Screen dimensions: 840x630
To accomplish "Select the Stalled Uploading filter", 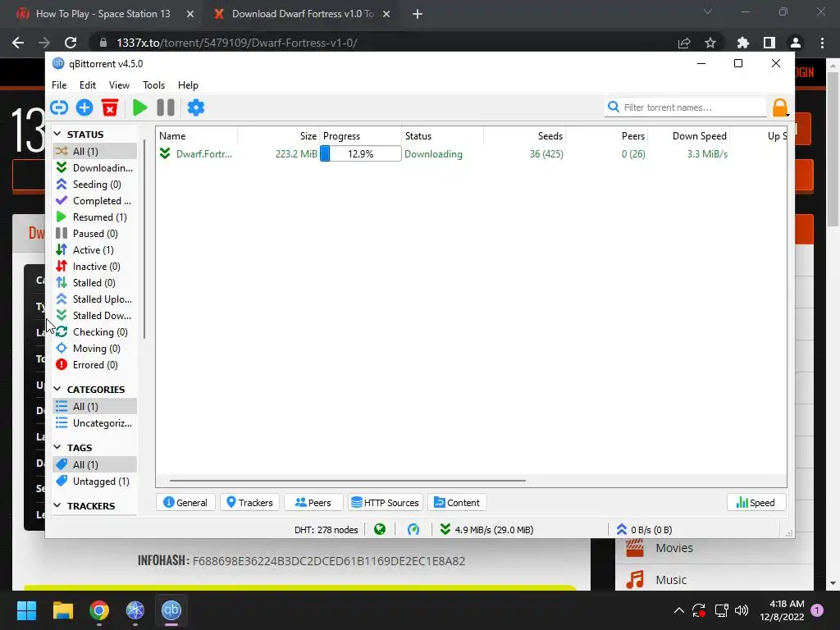I will point(95,299).
